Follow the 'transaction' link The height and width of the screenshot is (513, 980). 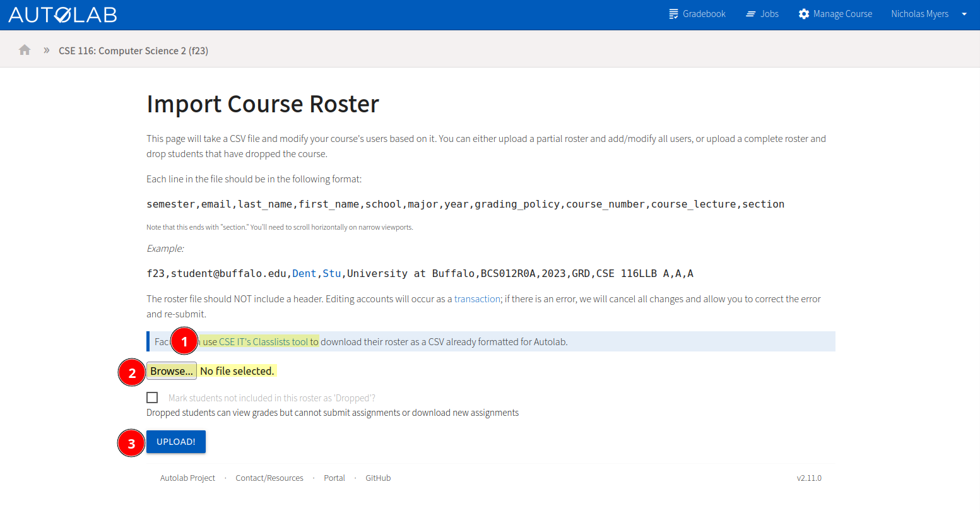tap(477, 299)
